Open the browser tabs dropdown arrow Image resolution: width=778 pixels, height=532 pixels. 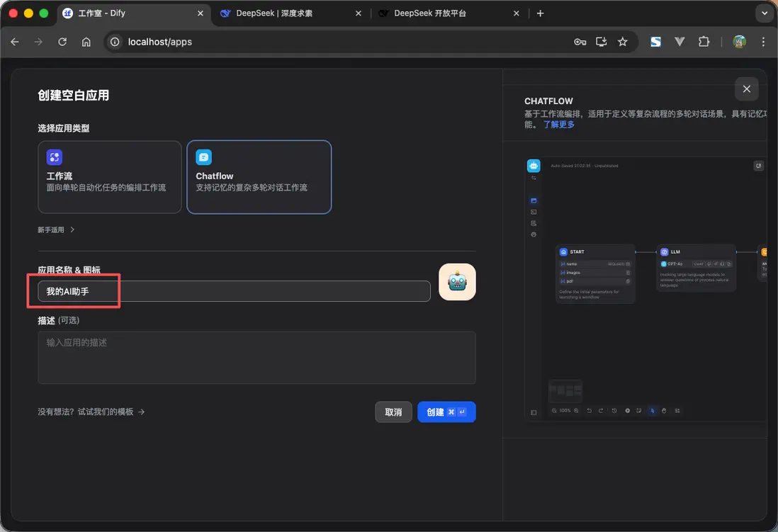(763, 13)
